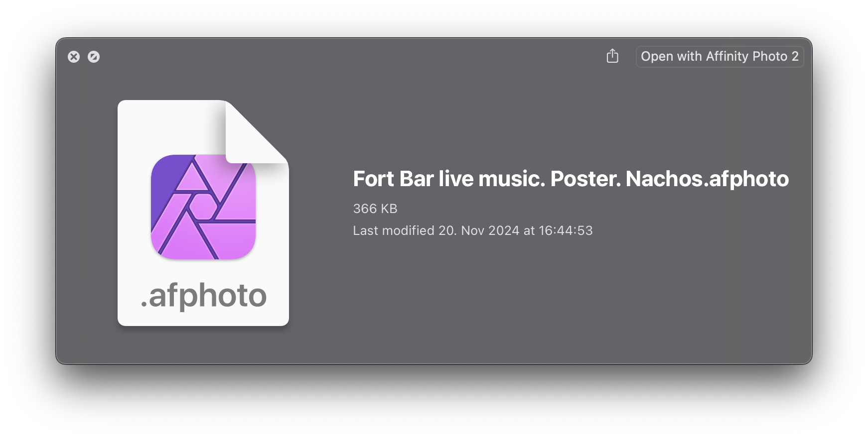
Task: Open file with Affinity Photo 2
Action: 720,56
